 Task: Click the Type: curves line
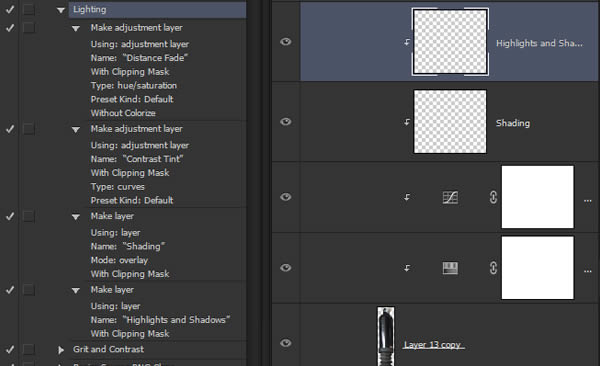pyautogui.click(x=117, y=187)
